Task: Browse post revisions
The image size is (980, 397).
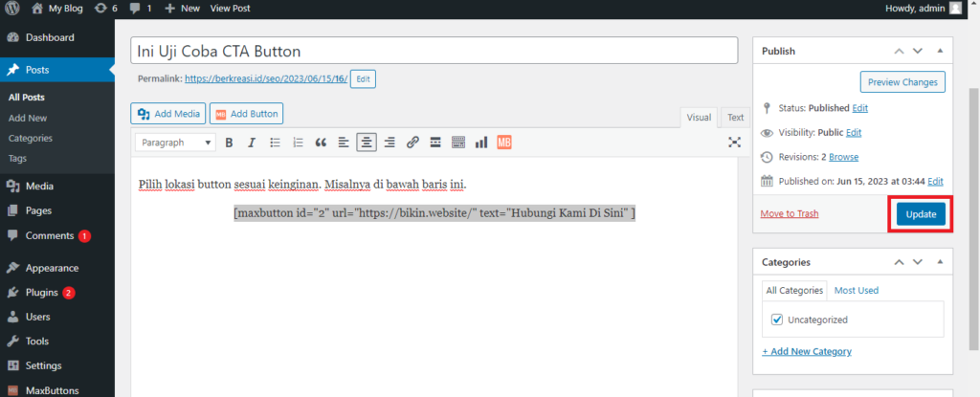Action: tap(844, 157)
